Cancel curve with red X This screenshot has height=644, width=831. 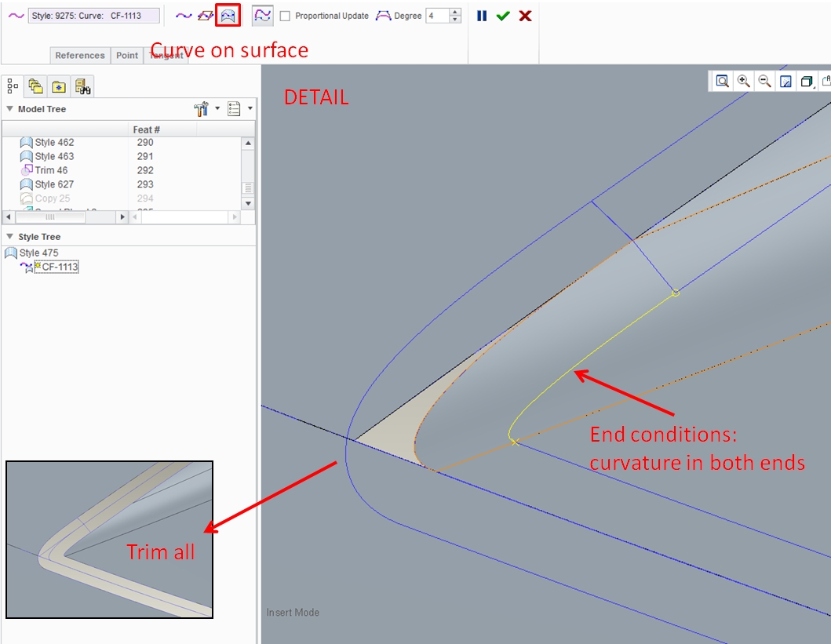click(x=525, y=16)
